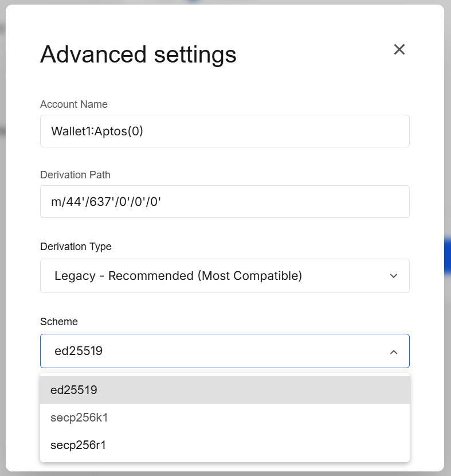451x476 pixels.
Task: Expand the Scheme selector
Action: [x=225, y=351]
